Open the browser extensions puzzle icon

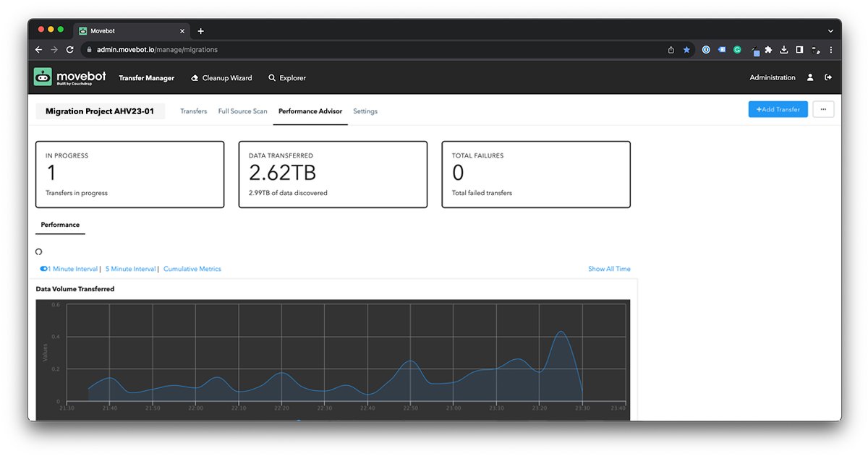pos(768,50)
